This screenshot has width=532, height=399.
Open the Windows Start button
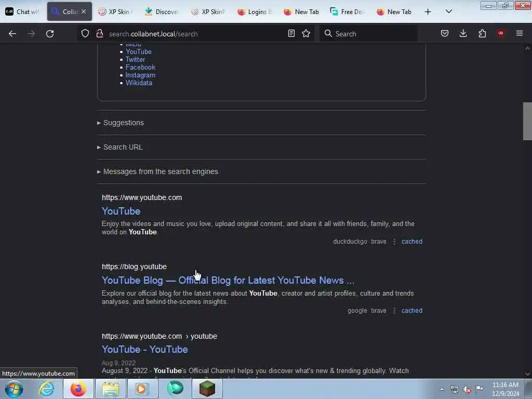pyautogui.click(x=14, y=389)
